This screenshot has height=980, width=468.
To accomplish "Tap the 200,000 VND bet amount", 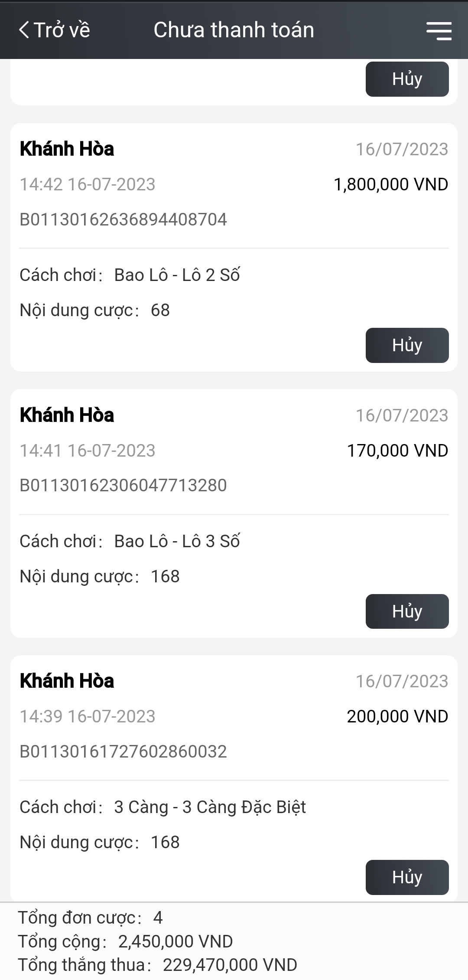I will tap(397, 716).
